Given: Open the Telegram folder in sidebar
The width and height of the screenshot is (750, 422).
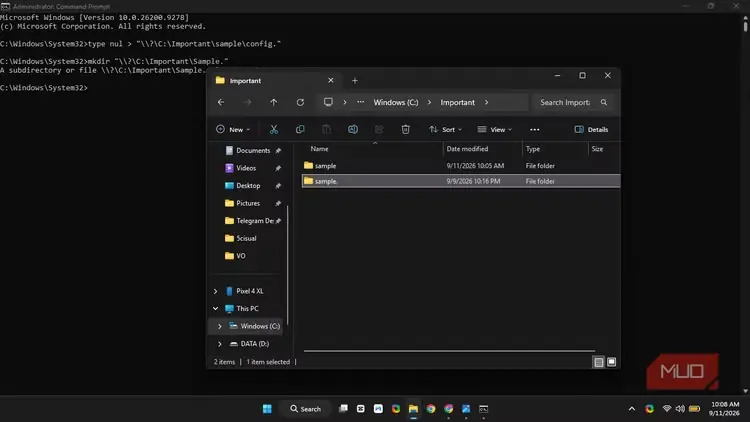Looking at the screenshot, I should pyautogui.click(x=253, y=221).
